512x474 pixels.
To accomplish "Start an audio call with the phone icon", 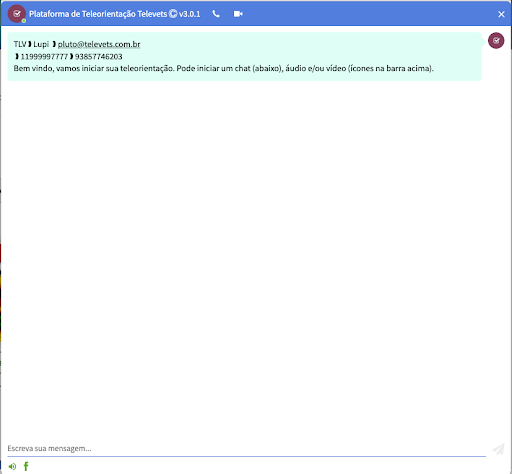I will [x=216, y=14].
